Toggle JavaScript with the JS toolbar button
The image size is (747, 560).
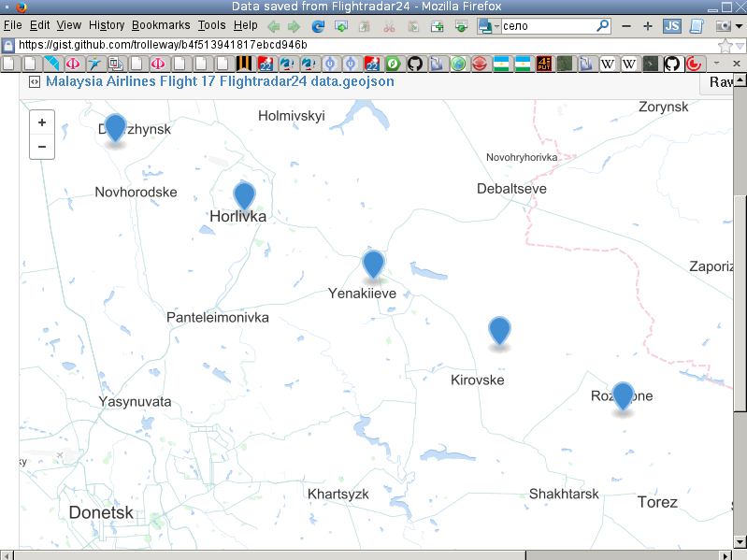[671, 26]
